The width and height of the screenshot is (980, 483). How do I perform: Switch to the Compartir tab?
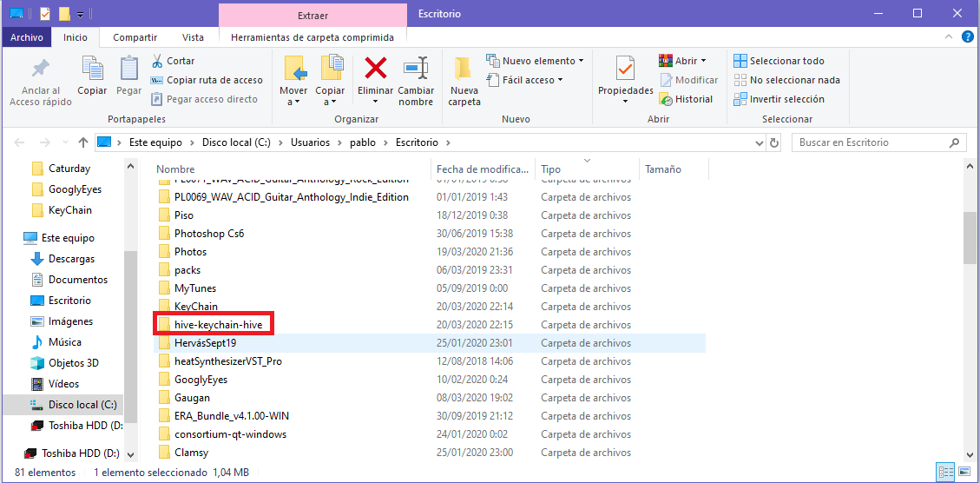pyautogui.click(x=135, y=36)
